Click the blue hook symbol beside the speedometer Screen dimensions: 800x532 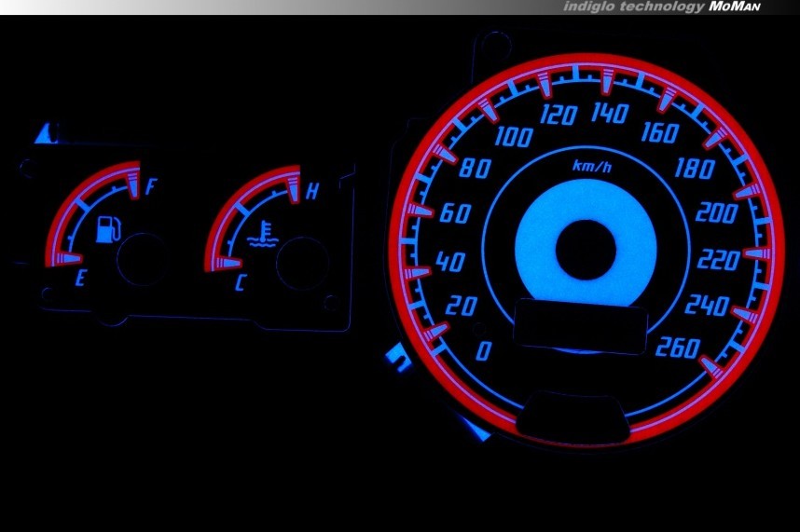click(x=396, y=357)
